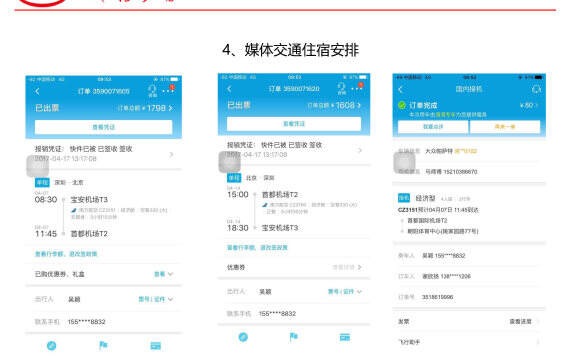Tap the white voucher button under ¥1798 total
Screen dimensions: 570x360
(104, 127)
